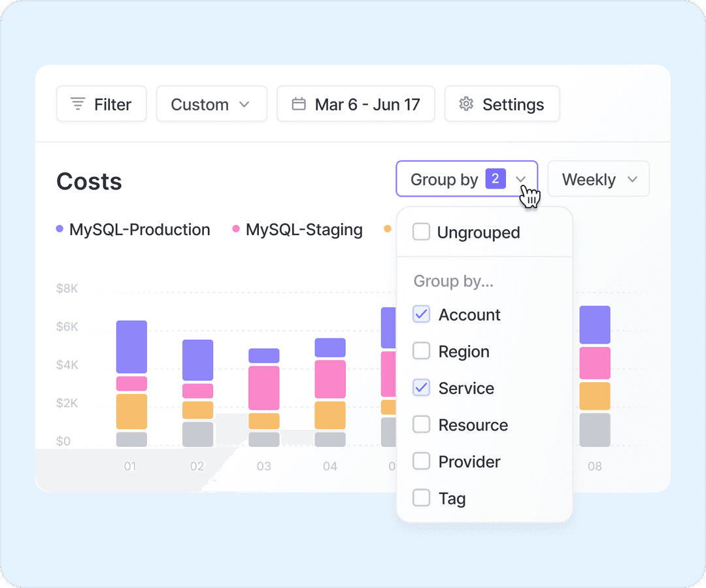Click the badge showing 2 in Group by

pos(496,179)
